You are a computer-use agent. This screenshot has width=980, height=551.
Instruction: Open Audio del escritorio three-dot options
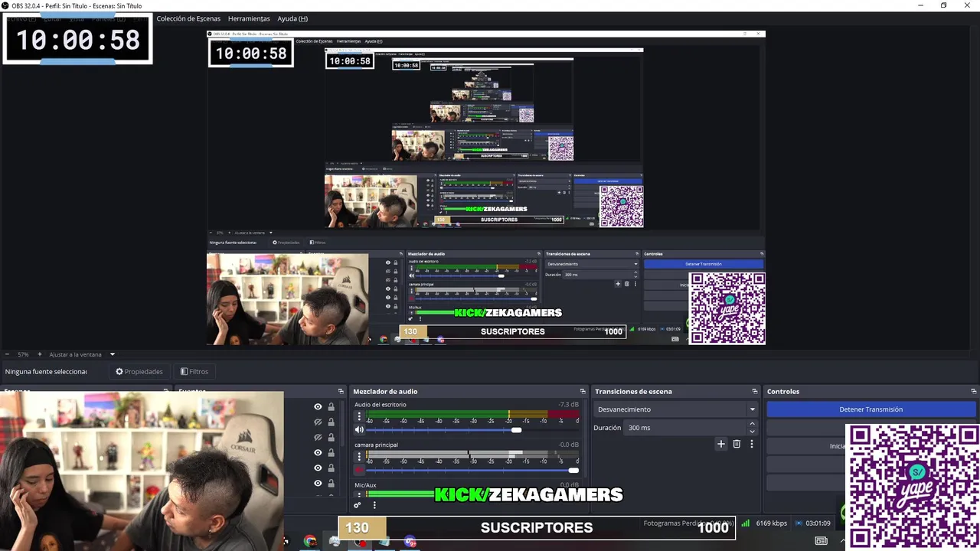(359, 417)
